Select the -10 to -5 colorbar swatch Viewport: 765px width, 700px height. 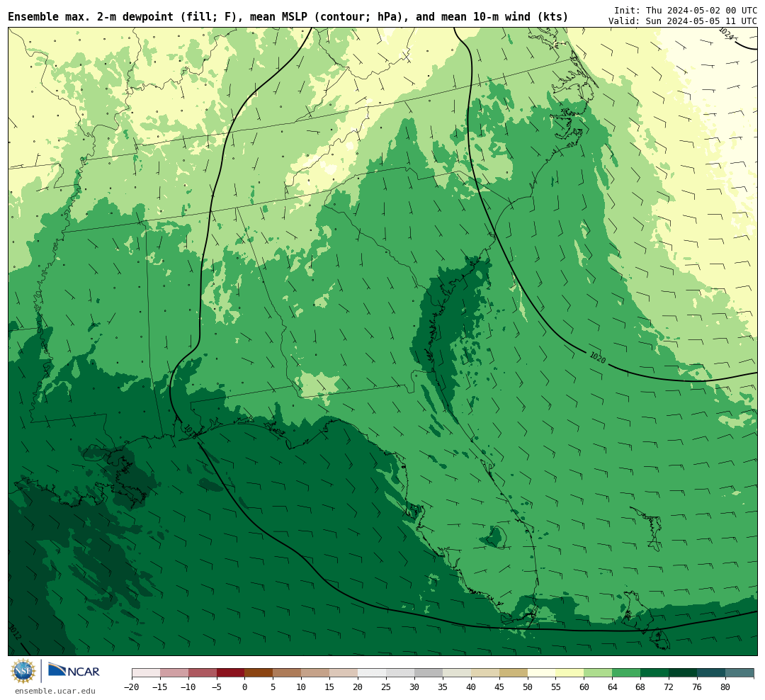(203, 673)
